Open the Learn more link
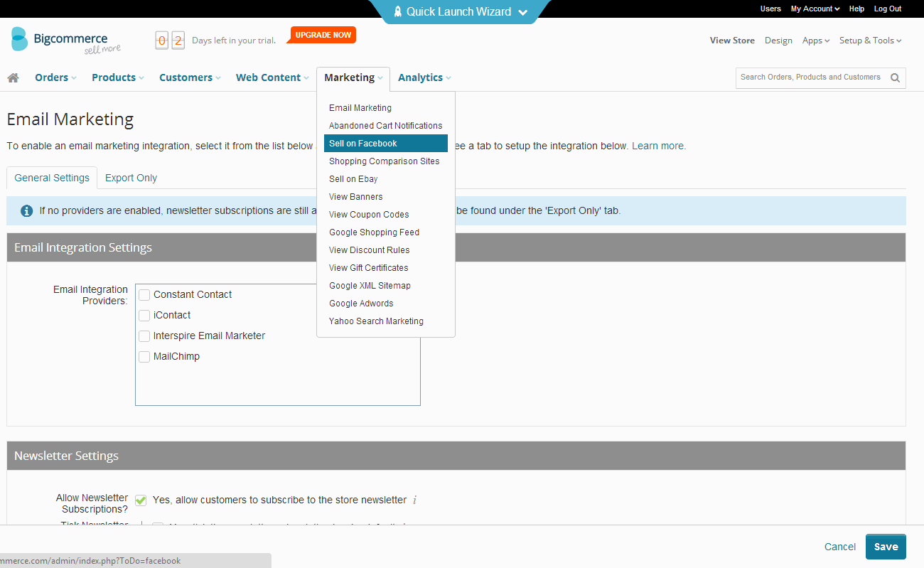This screenshot has width=924, height=568. (657, 146)
